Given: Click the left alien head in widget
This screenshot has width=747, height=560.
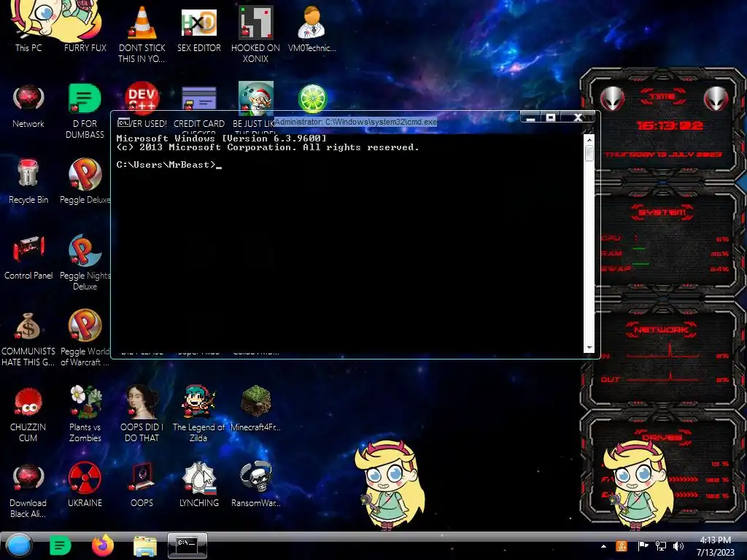Looking at the screenshot, I should point(612,98).
